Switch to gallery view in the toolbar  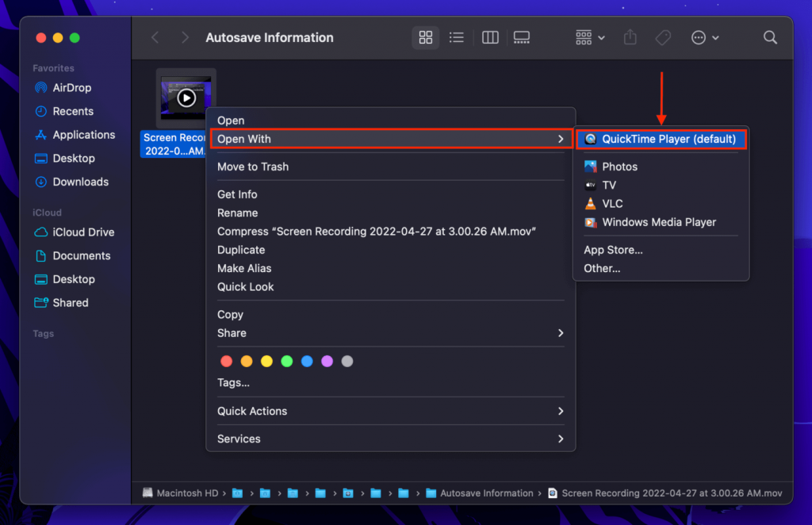click(521, 37)
